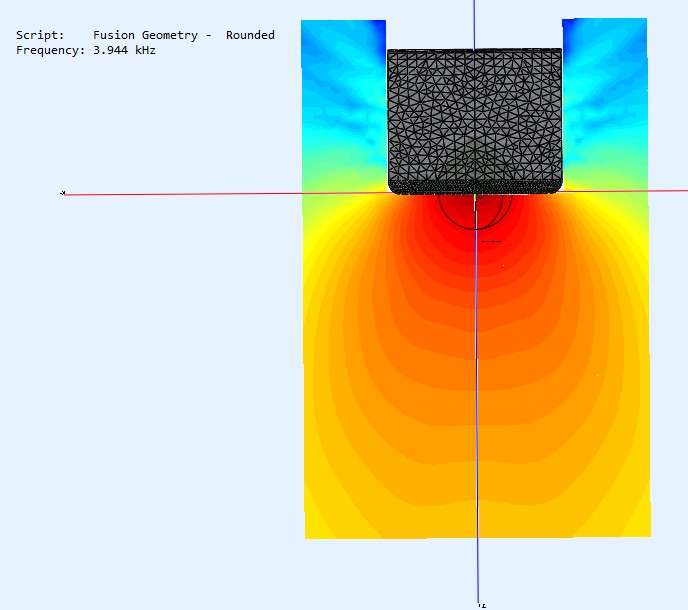Click the "Fusion Geometry - Rounded" script title text

click(183, 35)
